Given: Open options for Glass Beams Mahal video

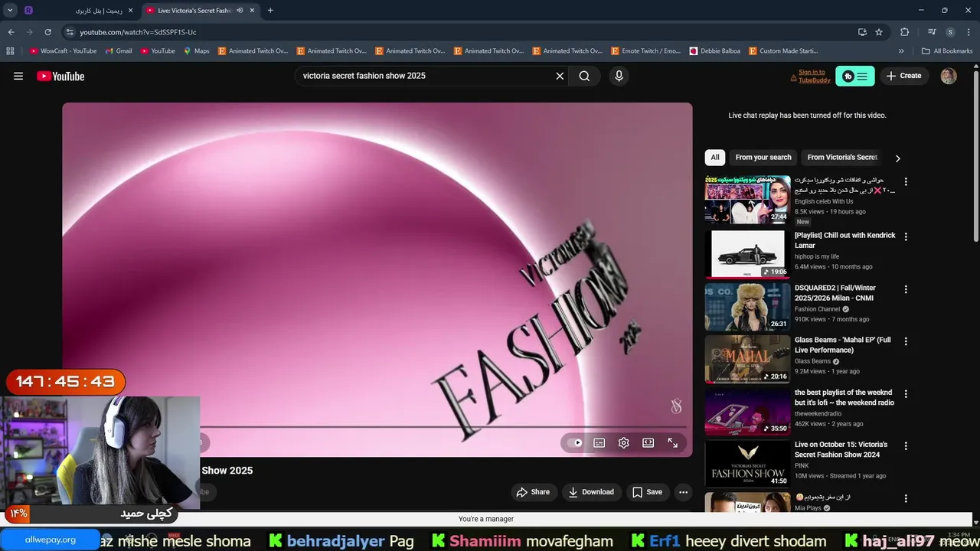Looking at the screenshot, I should 906,341.
